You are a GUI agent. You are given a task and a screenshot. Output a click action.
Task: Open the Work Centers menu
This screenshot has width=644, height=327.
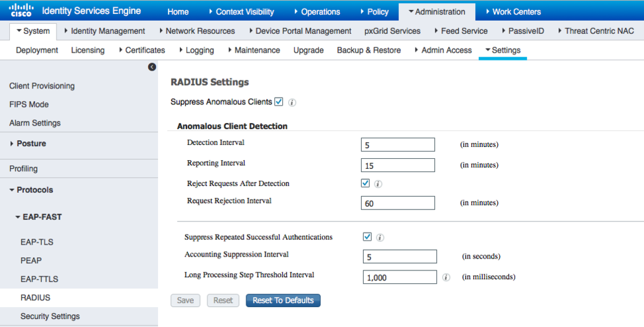(x=513, y=12)
